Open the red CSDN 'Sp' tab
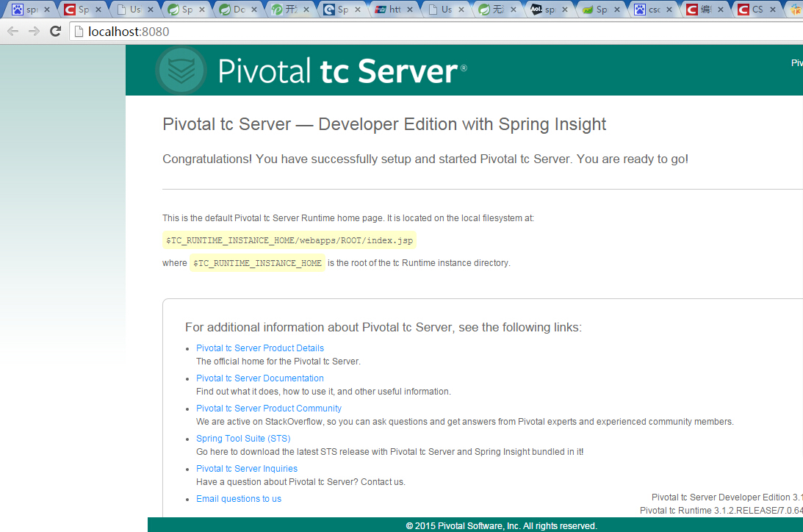 81,10
